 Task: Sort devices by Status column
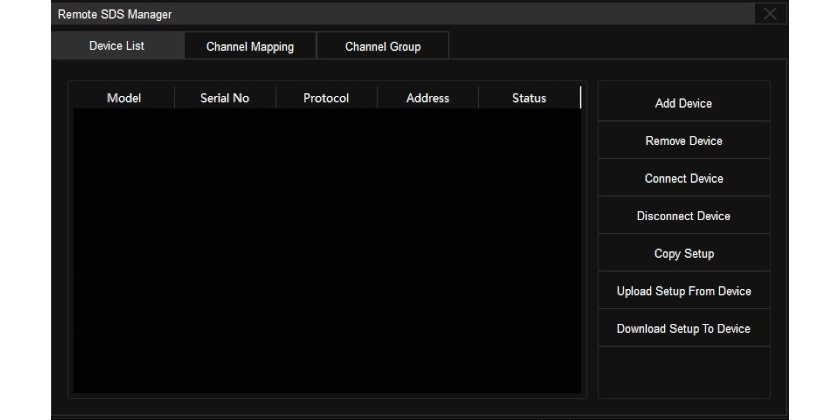pyautogui.click(x=529, y=98)
